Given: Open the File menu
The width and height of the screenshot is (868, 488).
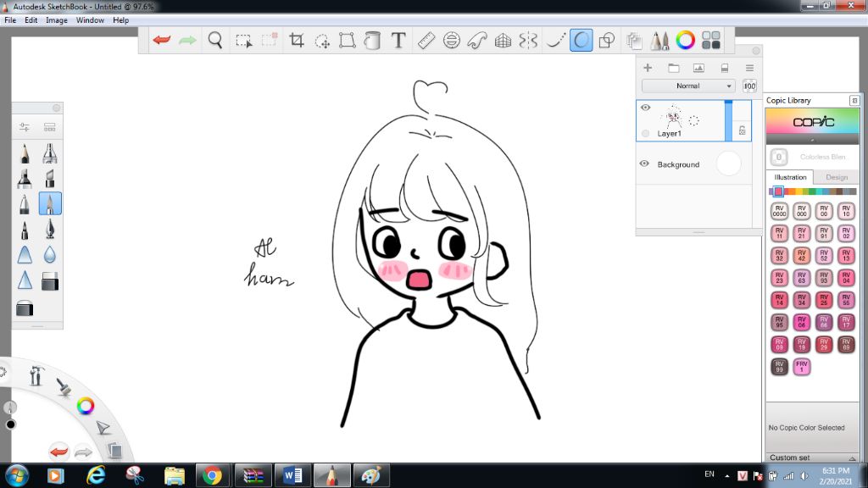Looking at the screenshot, I should tap(10, 20).
